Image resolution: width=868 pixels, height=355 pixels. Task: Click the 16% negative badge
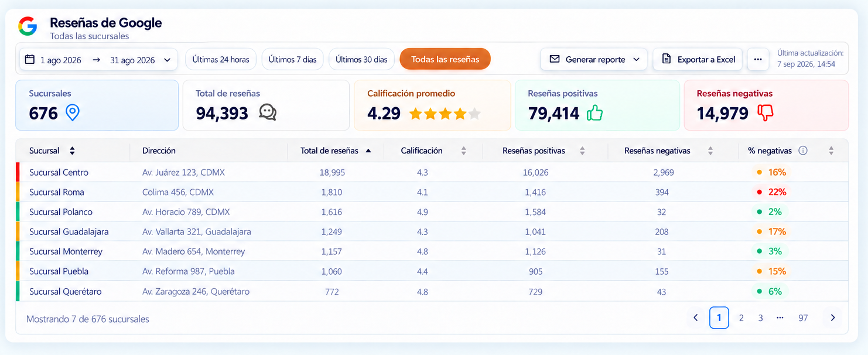point(771,172)
